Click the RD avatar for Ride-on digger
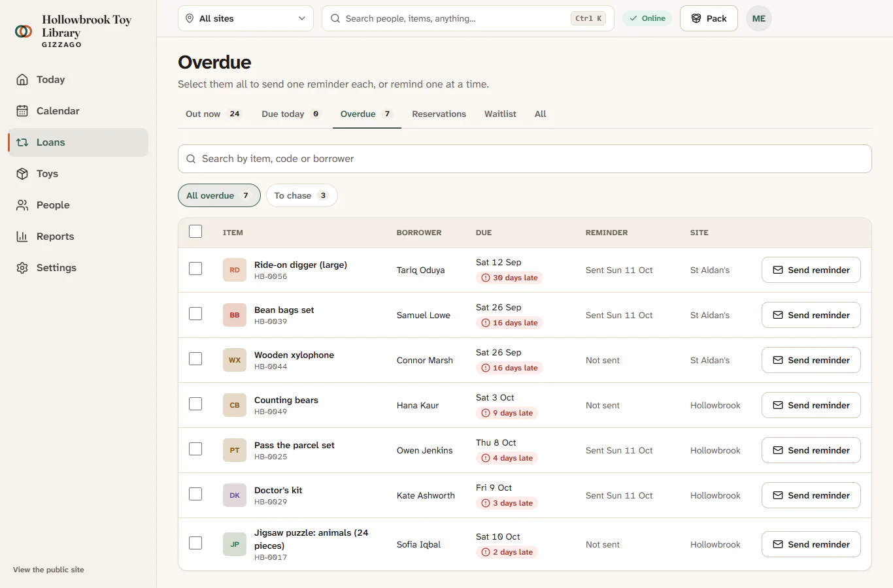This screenshot has height=588, width=893. click(x=235, y=270)
